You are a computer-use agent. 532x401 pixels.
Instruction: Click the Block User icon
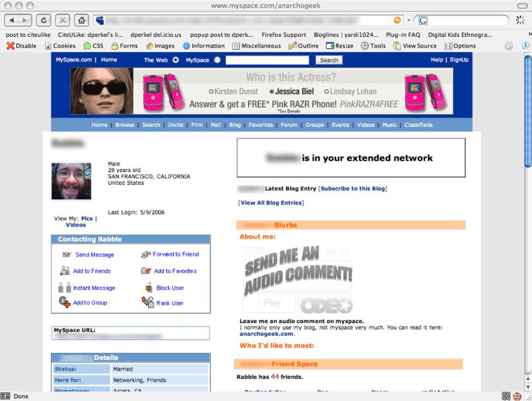pos(149,287)
